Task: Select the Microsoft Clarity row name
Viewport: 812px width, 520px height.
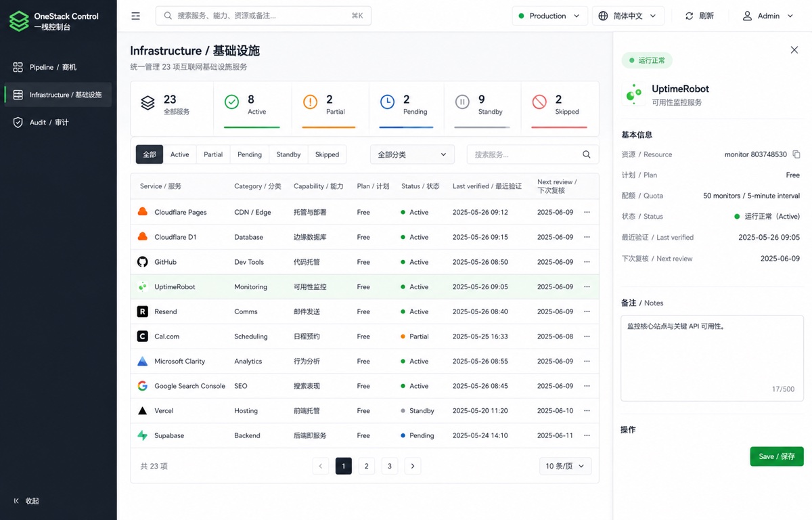Action: click(179, 361)
